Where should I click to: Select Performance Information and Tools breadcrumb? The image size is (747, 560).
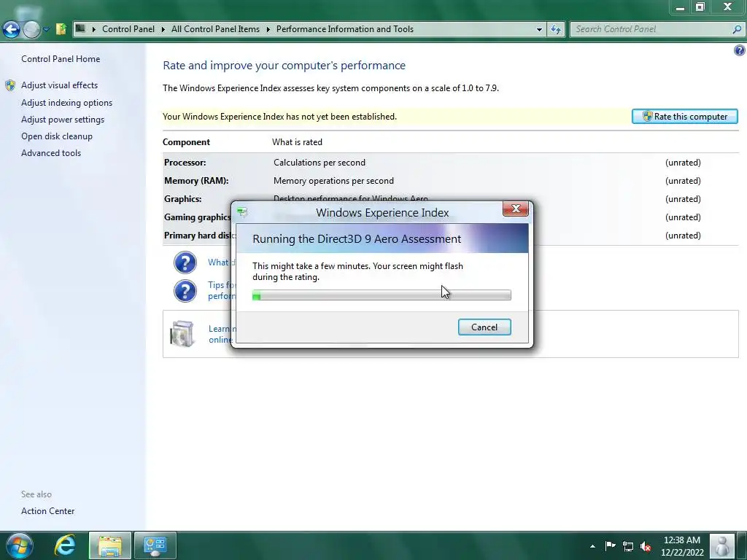(x=345, y=29)
